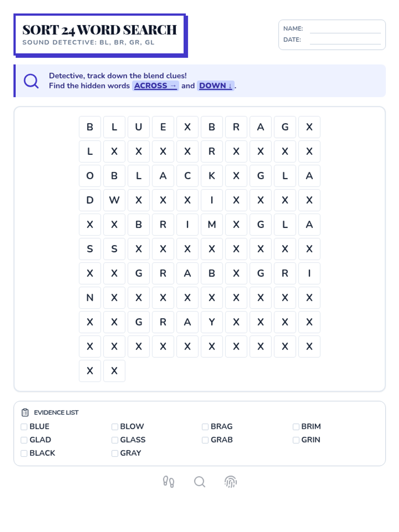Click the clipboard icon beside Evidence List

pyautogui.click(x=25, y=413)
